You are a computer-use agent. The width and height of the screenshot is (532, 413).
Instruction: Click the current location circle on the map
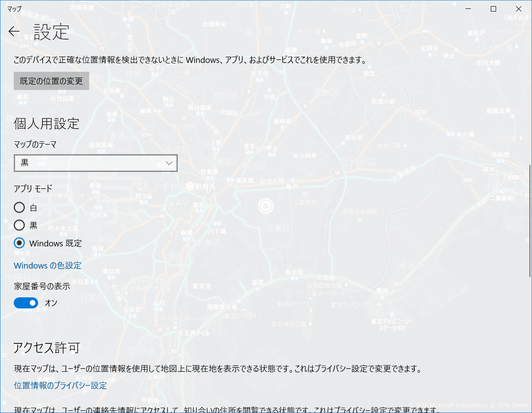(x=266, y=206)
